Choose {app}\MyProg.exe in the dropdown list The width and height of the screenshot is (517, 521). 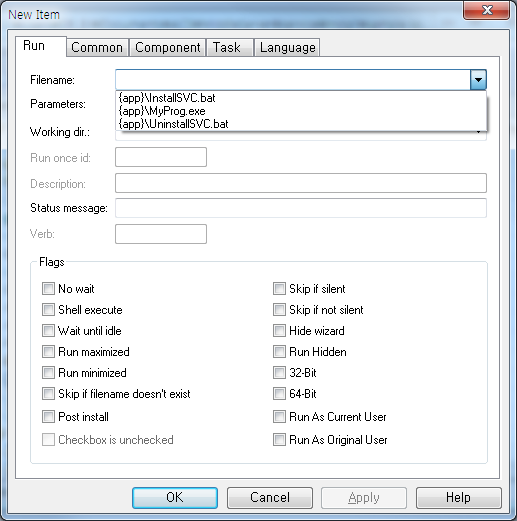coord(301,111)
